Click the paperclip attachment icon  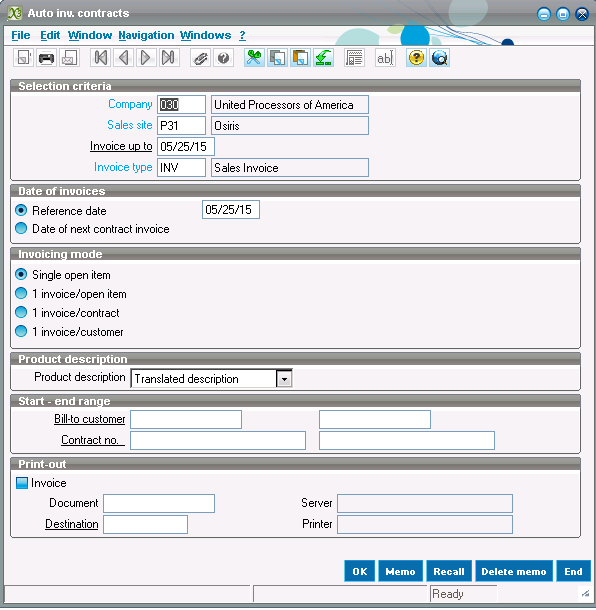click(x=200, y=58)
